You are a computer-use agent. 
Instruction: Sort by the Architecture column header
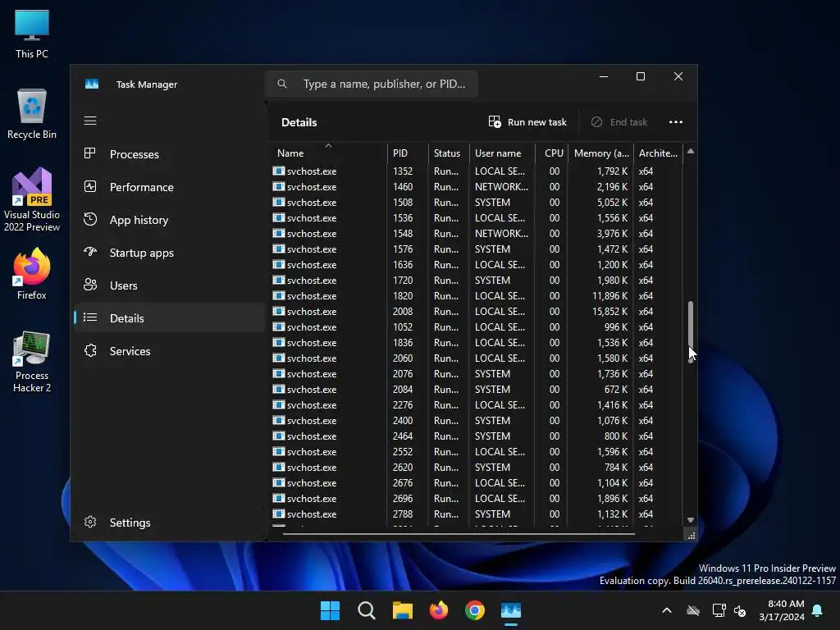(659, 153)
